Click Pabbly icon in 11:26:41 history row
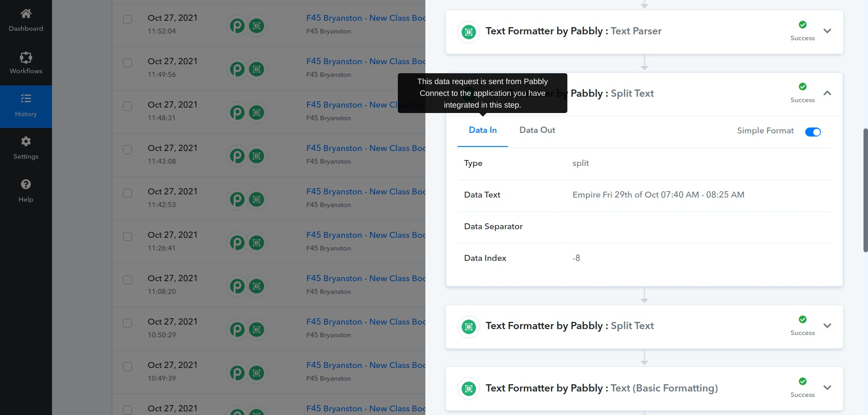This screenshot has height=415, width=868. [237, 243]
